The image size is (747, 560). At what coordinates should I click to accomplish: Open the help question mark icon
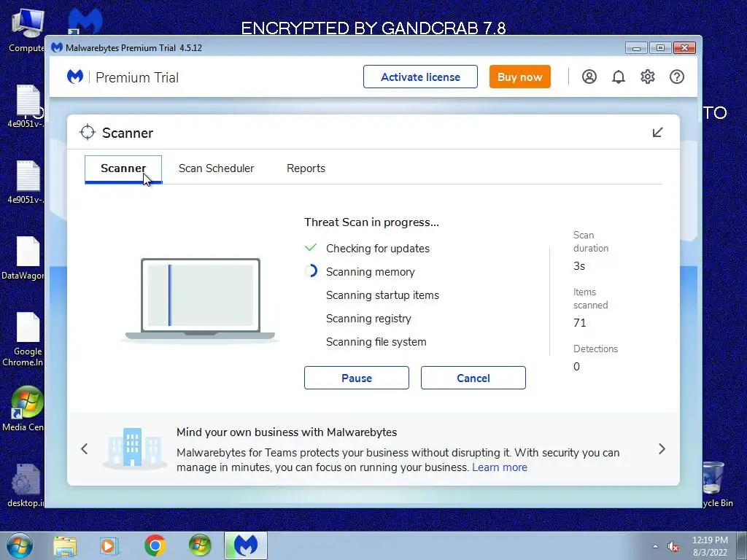coord(676,77)
